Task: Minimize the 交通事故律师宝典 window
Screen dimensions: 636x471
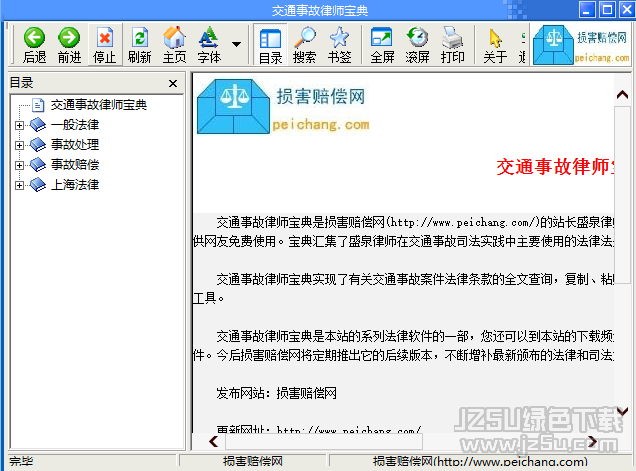Action: coord(587,10)
